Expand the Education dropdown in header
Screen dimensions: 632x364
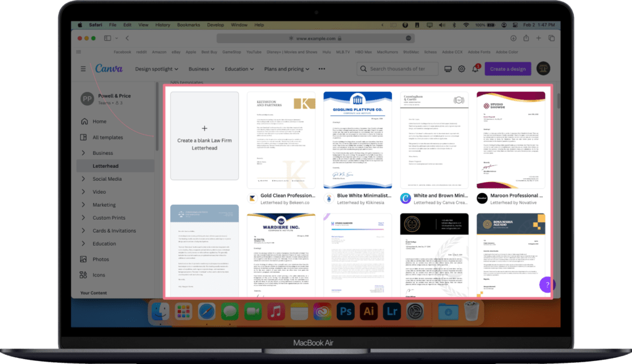[x=239, y=69]
